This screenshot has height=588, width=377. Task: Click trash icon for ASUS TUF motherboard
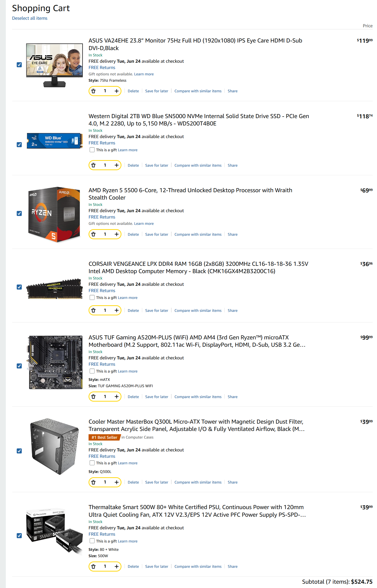pos(93,397)
